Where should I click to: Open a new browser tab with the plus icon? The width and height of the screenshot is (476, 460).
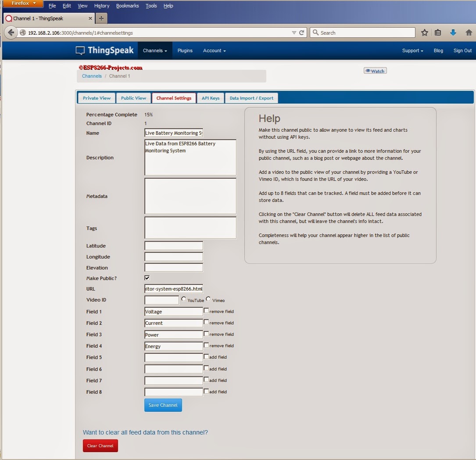pos(101,18)
